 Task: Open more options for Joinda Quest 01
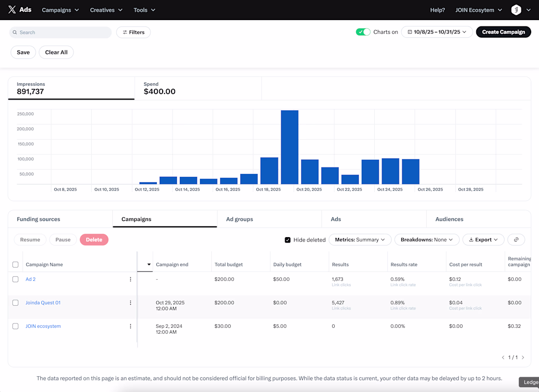[x=130, y=303]
